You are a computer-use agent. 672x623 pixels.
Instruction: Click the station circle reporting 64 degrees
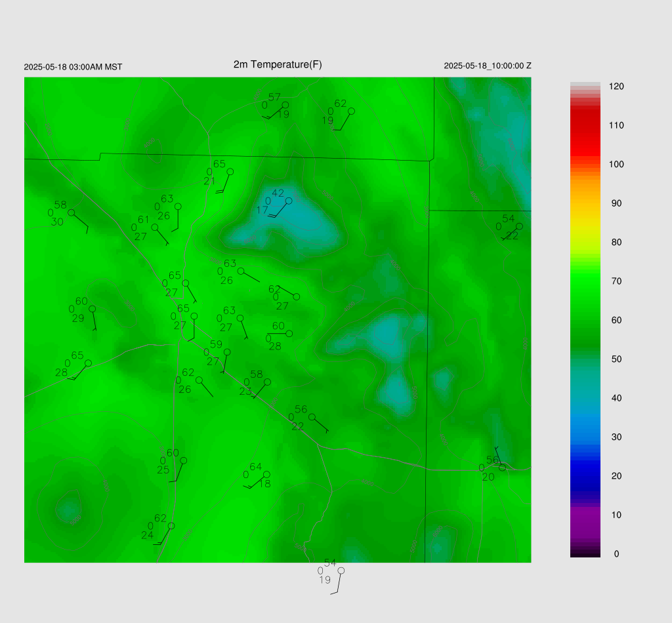266,474
